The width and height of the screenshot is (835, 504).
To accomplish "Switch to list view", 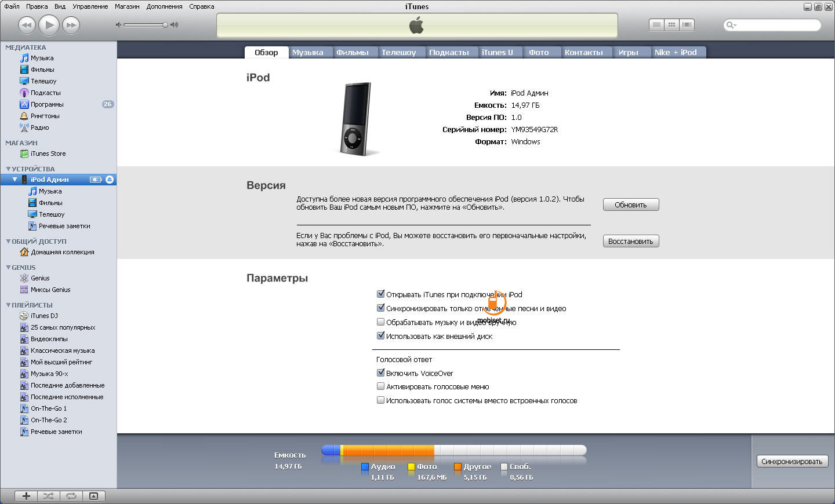I will click(x=656, y=25).
